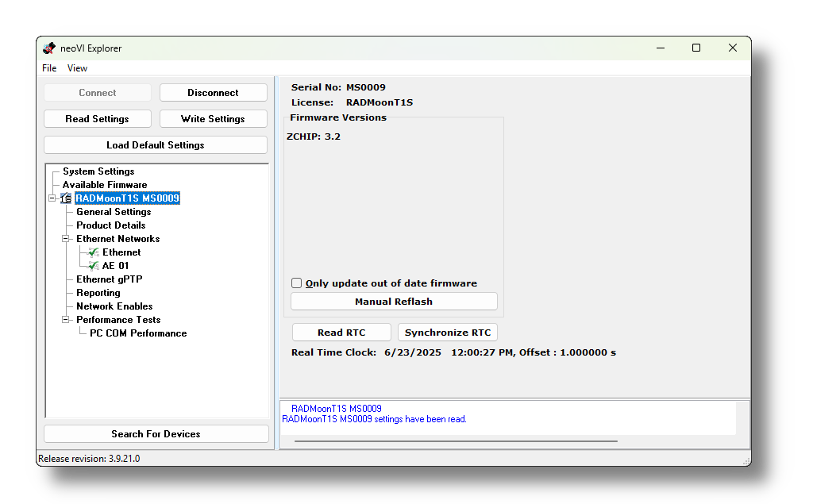
Task: Open Ethernet gPTP tree item
Action: pos(110,279)
